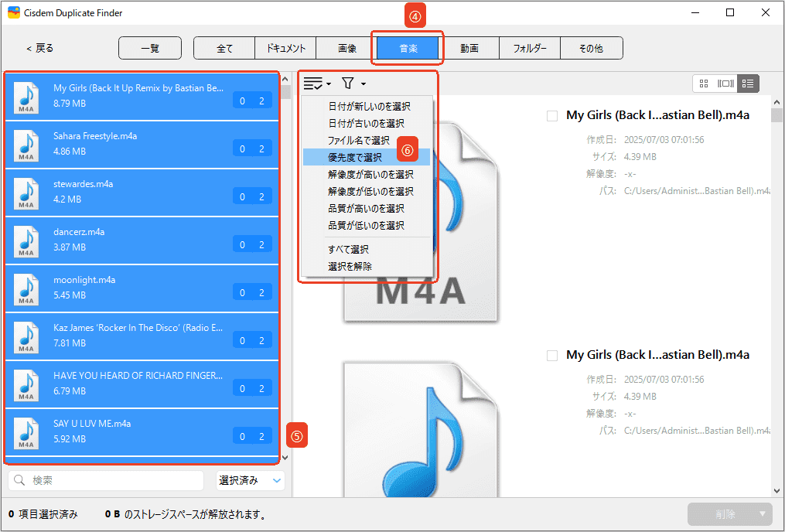This screenshot has width=785, height=532.
Task: Switch to the 動画 tab
Action: [x=469, y=48]
